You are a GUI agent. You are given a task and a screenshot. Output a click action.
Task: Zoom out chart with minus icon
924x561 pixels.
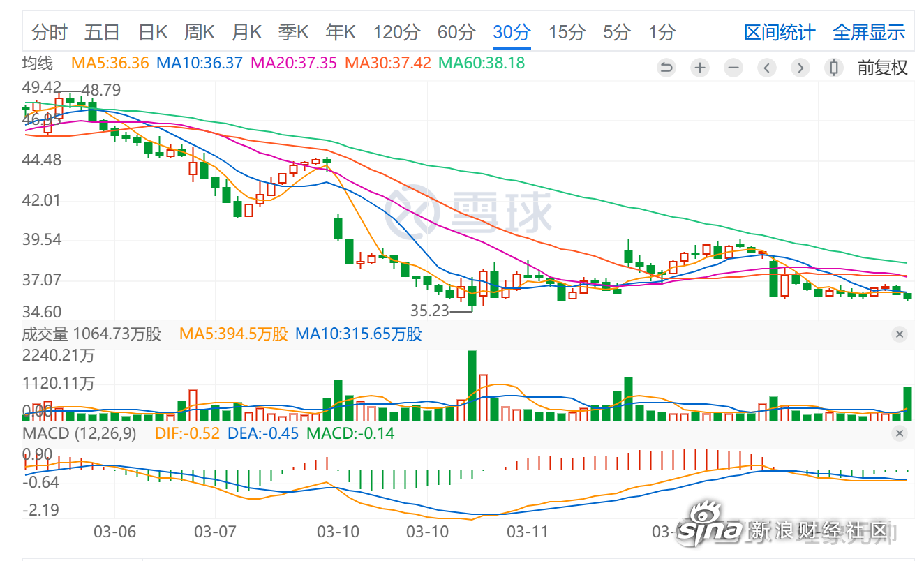tap(733, 68)
